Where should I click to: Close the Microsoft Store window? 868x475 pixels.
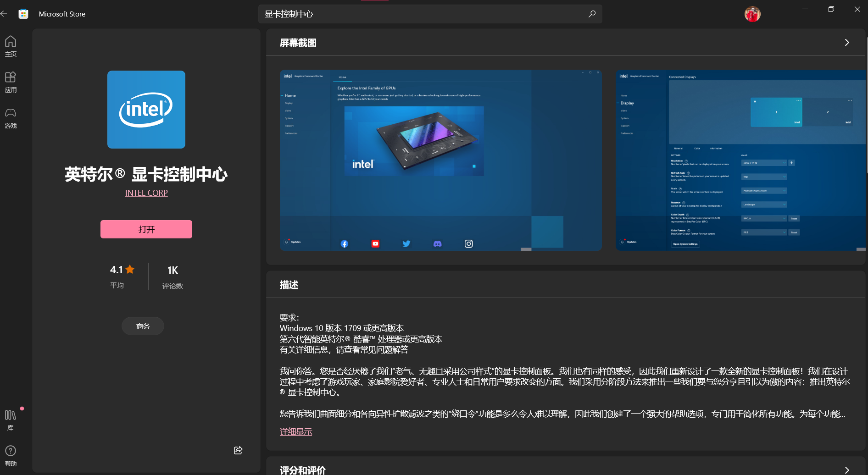857,9
